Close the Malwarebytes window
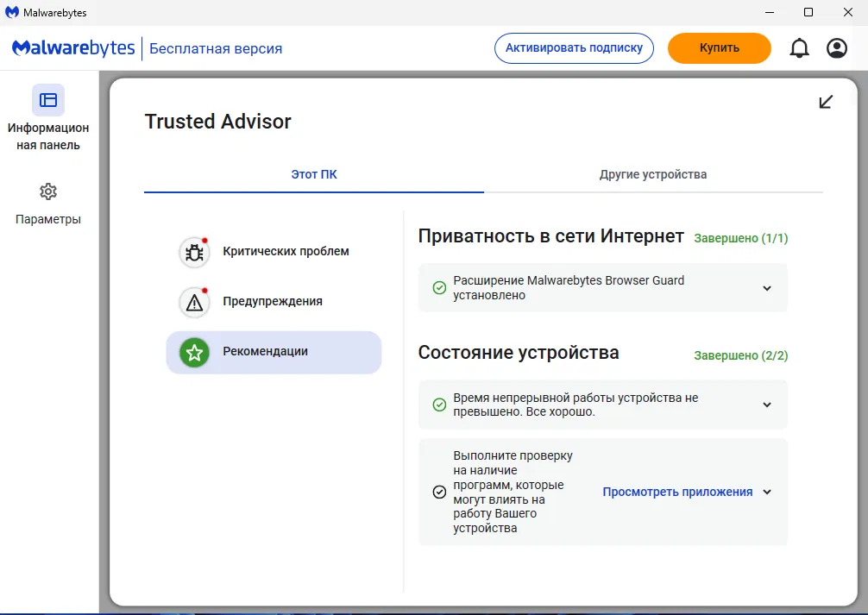 (x=847, y=12)
